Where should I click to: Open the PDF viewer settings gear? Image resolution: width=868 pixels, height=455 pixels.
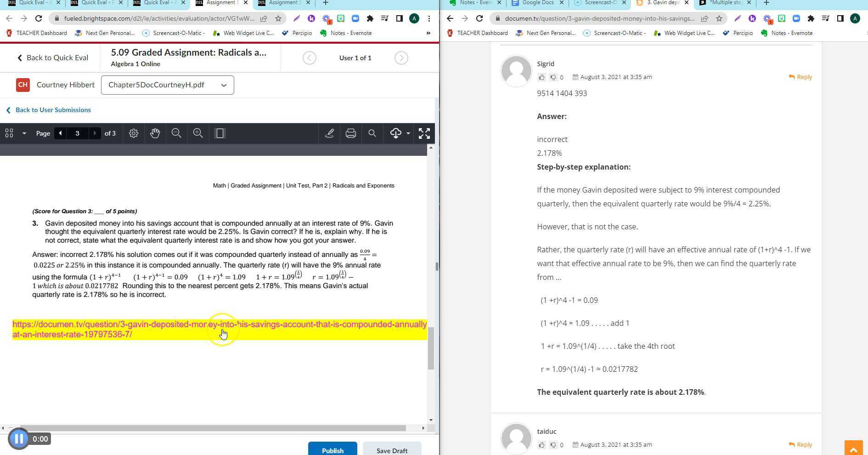tap(133, 133)
